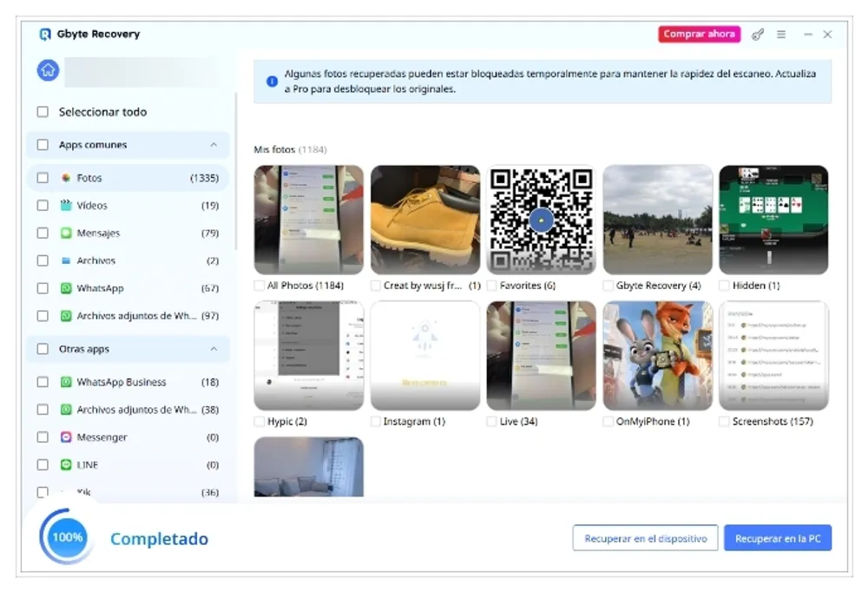868x592 pixels.
Task: Check the Archivos checkbox
Action: [43, 260]
